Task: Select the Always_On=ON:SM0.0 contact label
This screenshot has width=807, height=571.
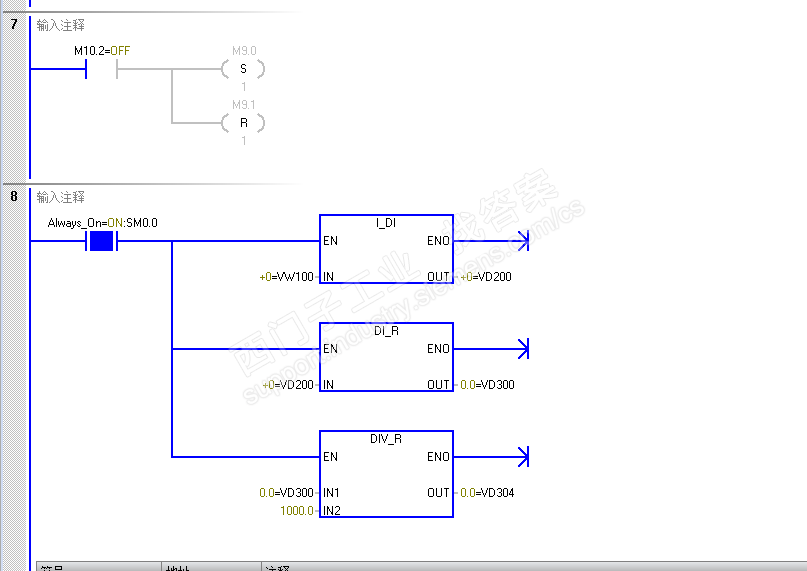Action: coord(102,223)
